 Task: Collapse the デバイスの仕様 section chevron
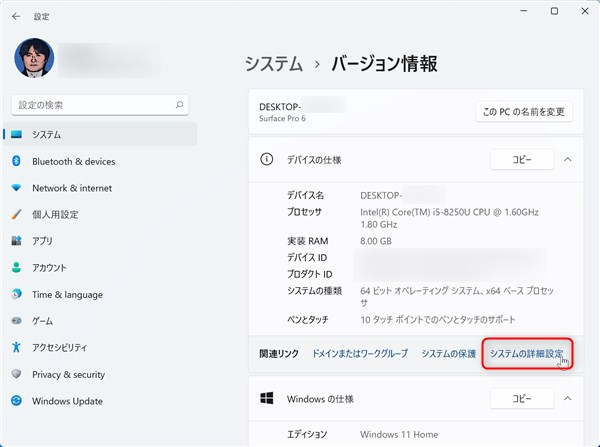point(568,159)
